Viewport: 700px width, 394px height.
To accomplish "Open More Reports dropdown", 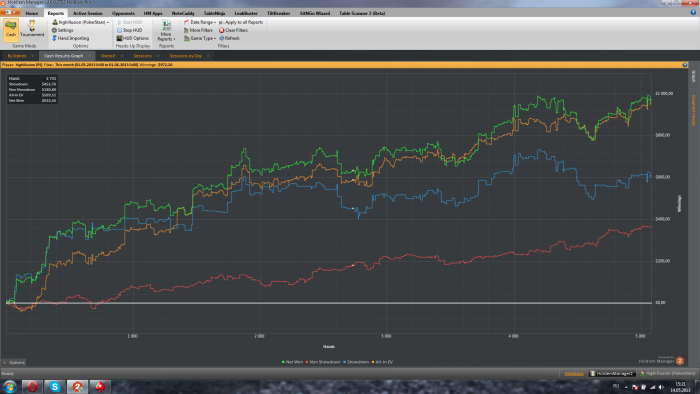I will coord(167,30).
